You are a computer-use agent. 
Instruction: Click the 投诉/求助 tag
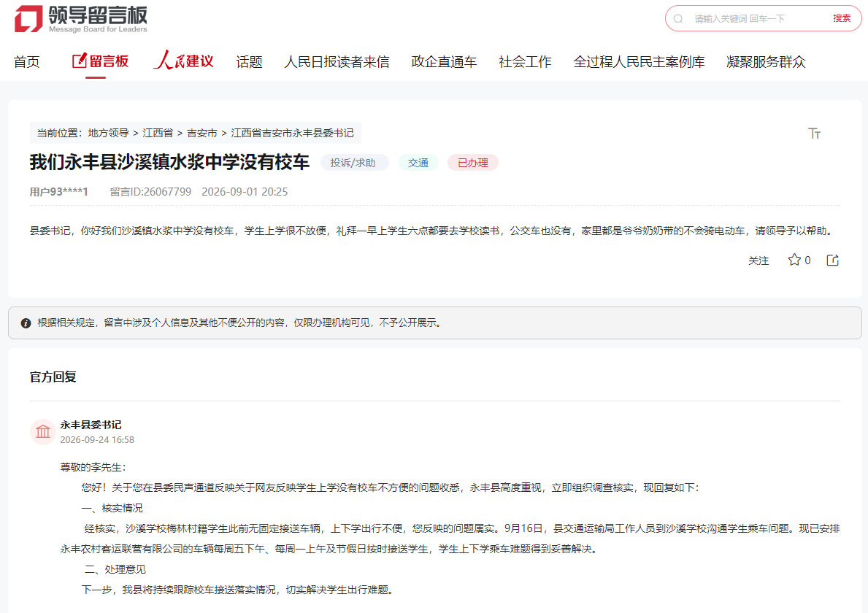pyautogui.click(x=353, y=163)
